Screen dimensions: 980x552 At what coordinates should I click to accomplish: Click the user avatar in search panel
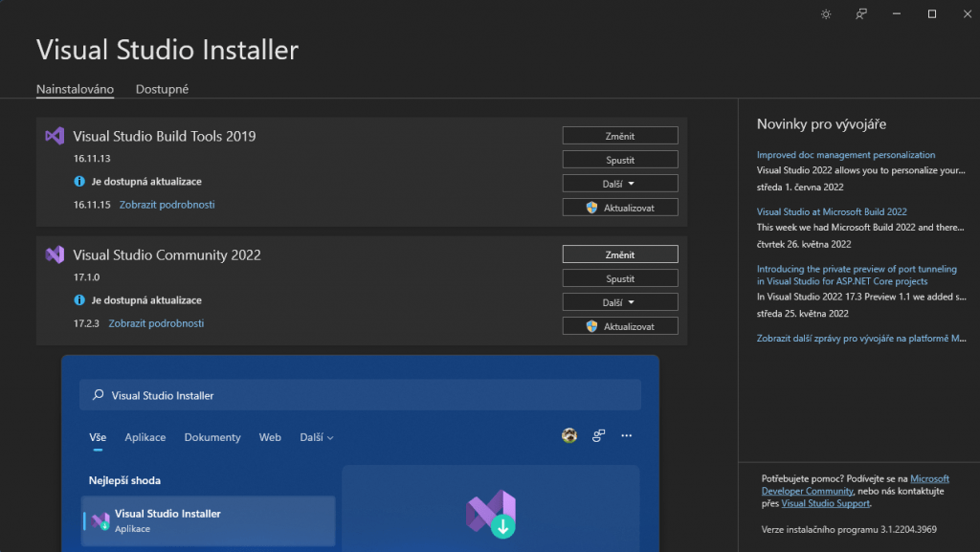click(x=569, y=436)
